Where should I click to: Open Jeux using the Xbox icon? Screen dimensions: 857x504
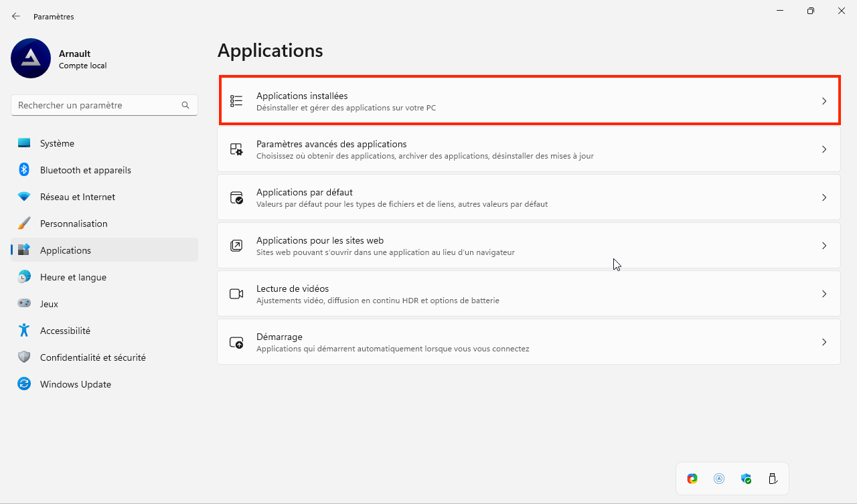pos(23,303)
